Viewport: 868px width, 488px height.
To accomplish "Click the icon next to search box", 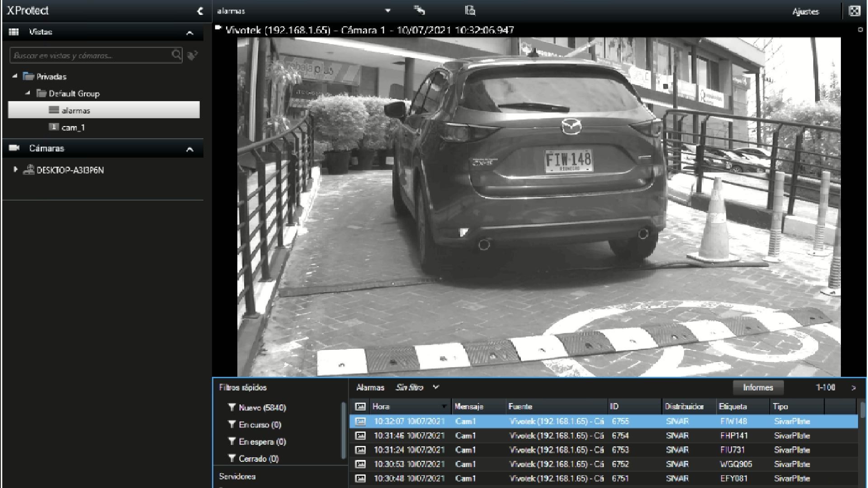I will (x=193, y=56).
